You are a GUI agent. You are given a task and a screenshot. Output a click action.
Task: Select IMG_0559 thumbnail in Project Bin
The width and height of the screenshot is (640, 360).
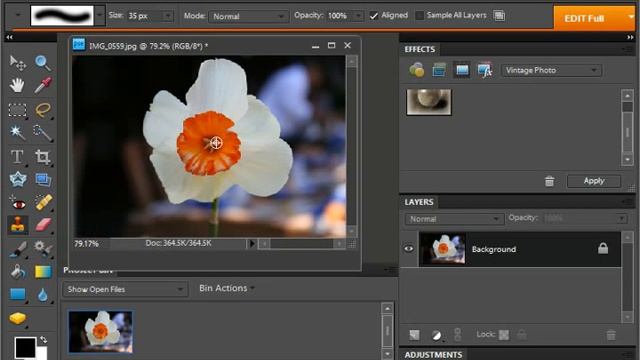[x=100, y=331]
